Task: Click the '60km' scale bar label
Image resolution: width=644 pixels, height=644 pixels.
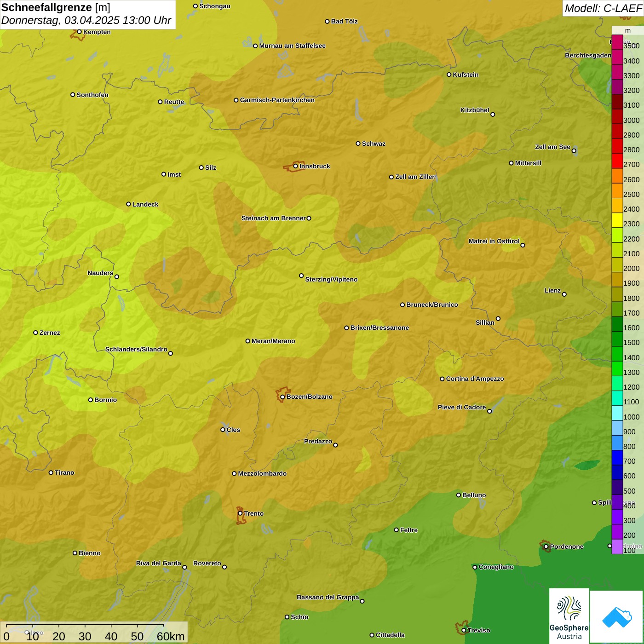Action: click(171, 636)
